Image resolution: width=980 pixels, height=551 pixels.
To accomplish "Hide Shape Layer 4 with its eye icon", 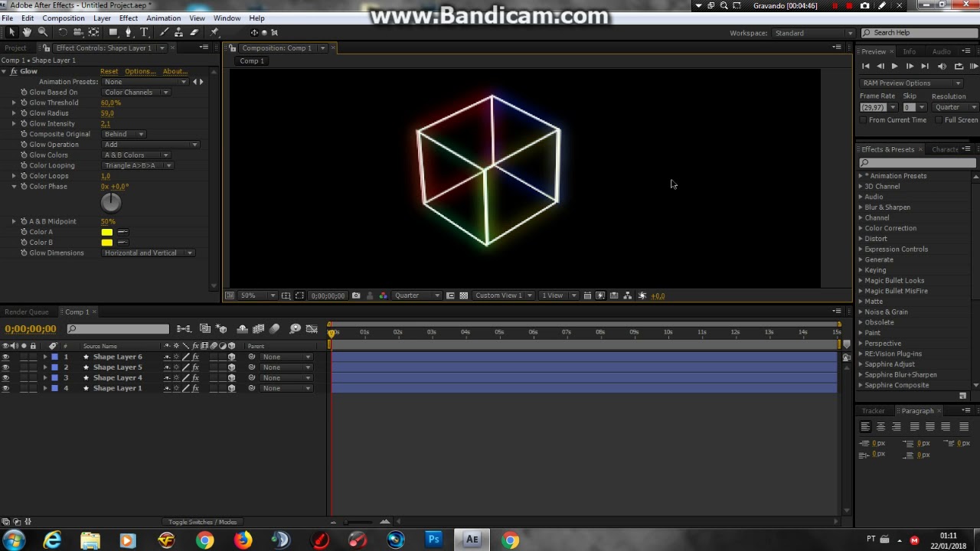I will [x=5, y=377].
